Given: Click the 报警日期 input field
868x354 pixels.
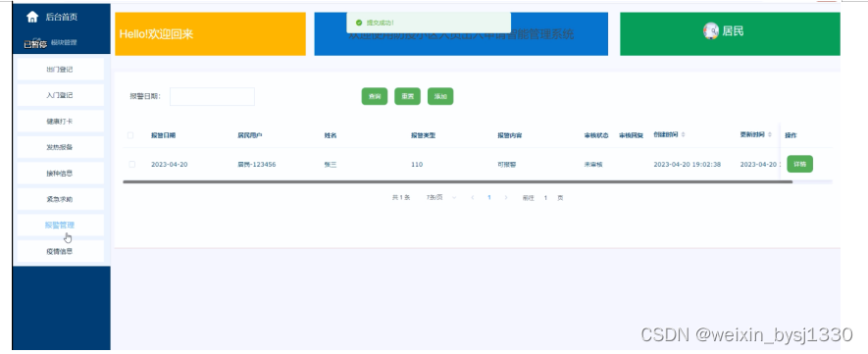Looking at the screenshot, I should pos(212,96).
